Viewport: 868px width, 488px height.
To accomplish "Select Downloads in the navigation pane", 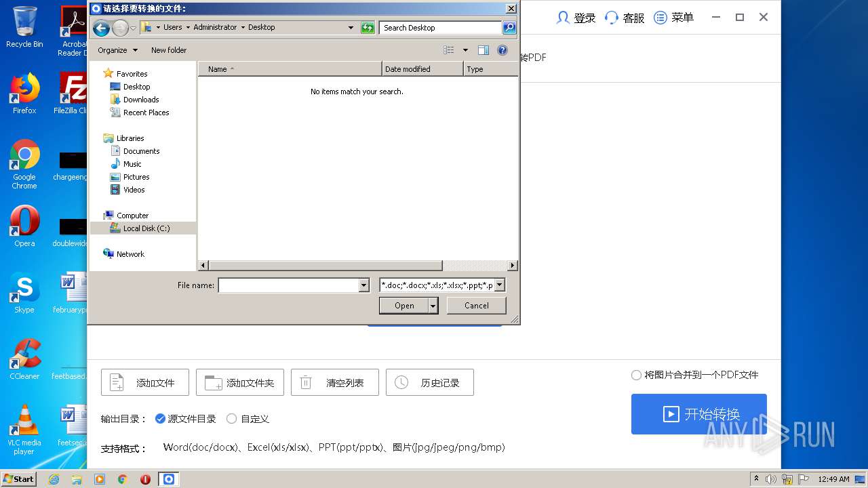I will (141, 100).
